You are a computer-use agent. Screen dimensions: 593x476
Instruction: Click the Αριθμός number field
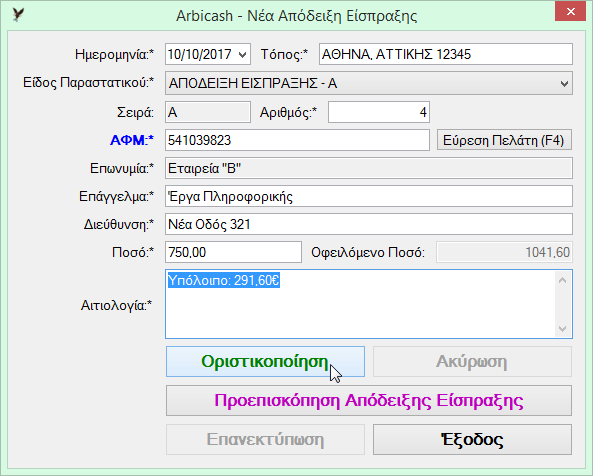[x=379, y=112]
